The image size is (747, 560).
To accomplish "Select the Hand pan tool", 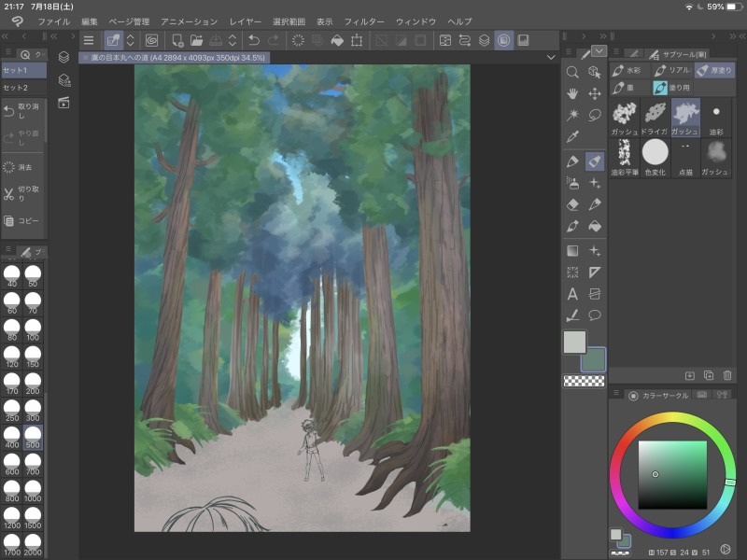I will tap(572, 93).
